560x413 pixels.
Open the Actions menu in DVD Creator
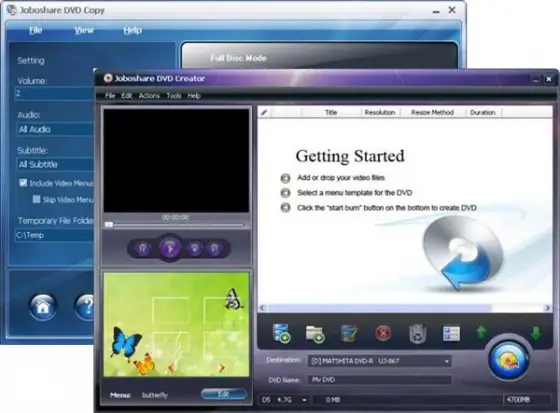pyautogui.click(x=149, y=95)
